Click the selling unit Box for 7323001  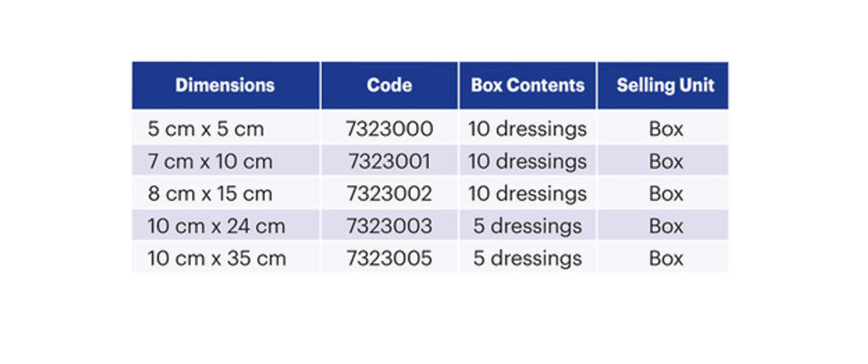[x=666, y=161]
